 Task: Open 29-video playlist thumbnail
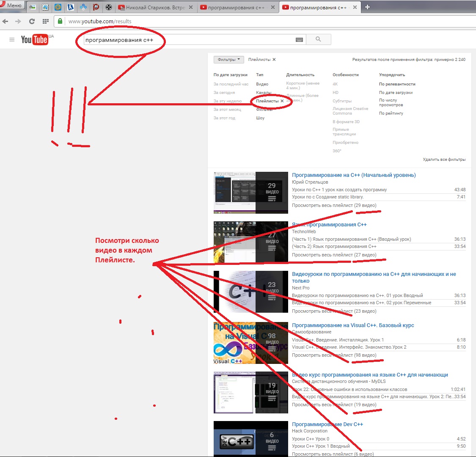tap(251, 193)
